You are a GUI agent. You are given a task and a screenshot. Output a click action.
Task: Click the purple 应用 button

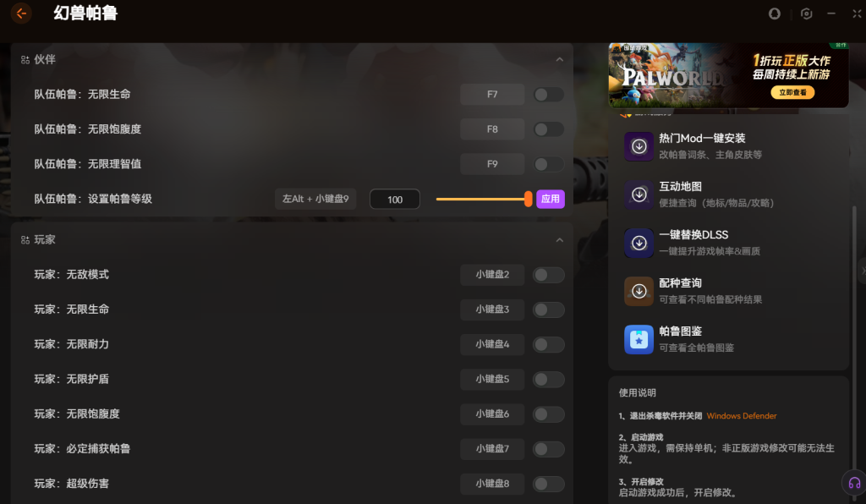pyautogui.click(x=551, y=200)
